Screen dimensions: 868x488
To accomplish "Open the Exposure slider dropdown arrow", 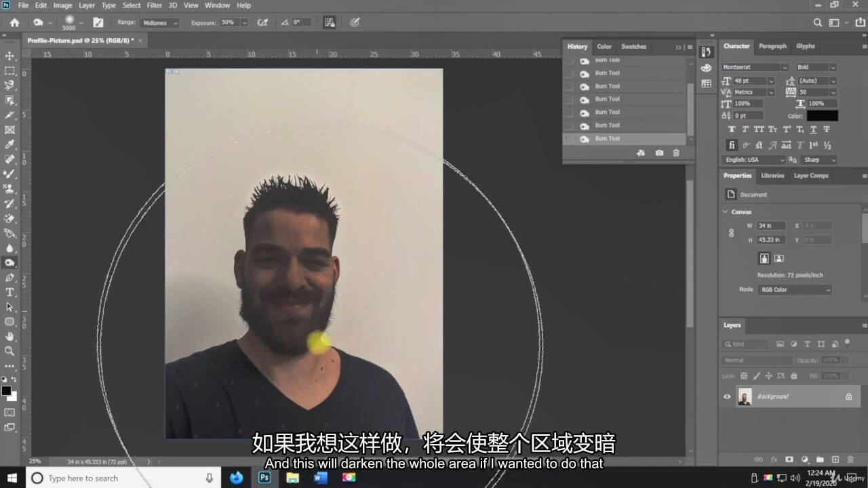I will (244, 22).
